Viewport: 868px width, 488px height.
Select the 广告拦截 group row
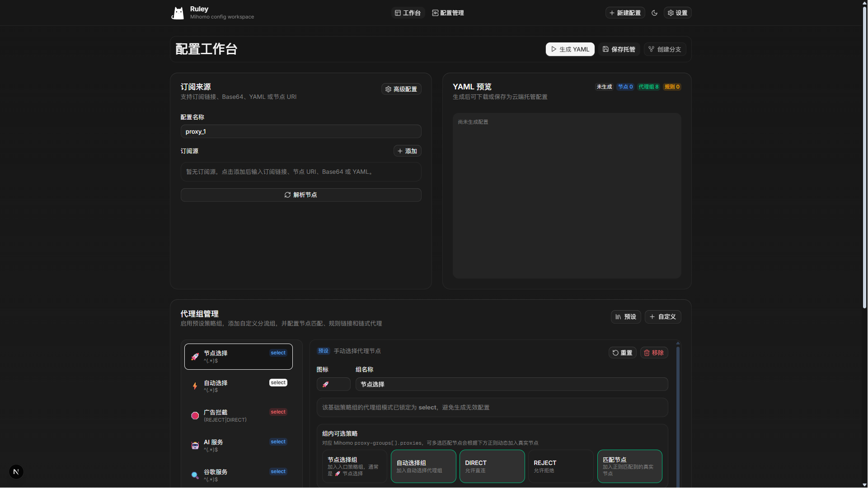(x=238, y=416)
